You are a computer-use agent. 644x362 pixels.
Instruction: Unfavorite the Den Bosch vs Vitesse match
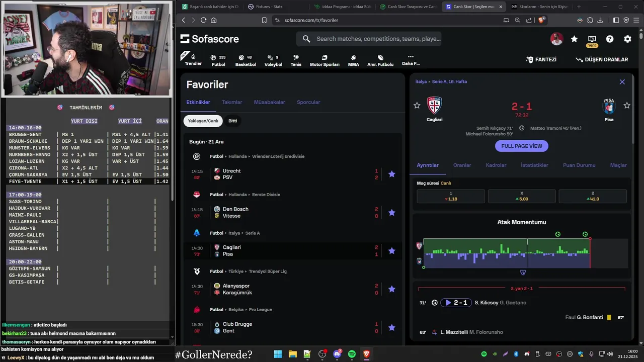pyautogui.click(x=392, y=213)
